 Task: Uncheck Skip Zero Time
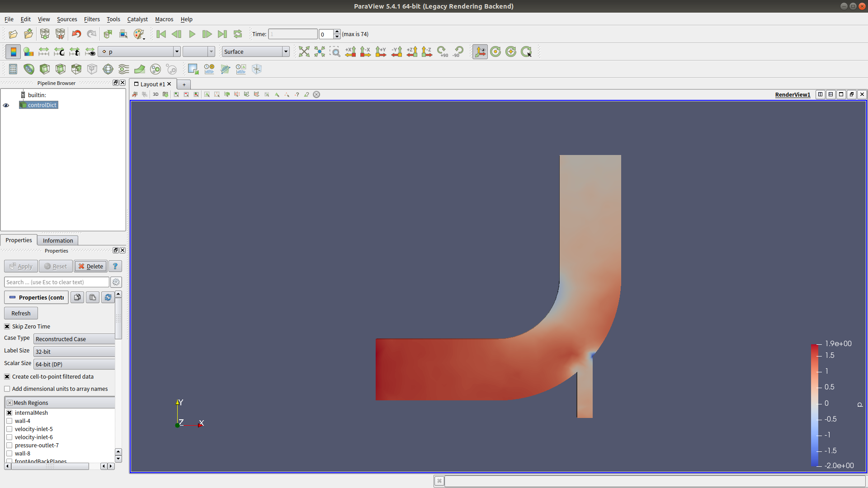(x=7, y=326)
